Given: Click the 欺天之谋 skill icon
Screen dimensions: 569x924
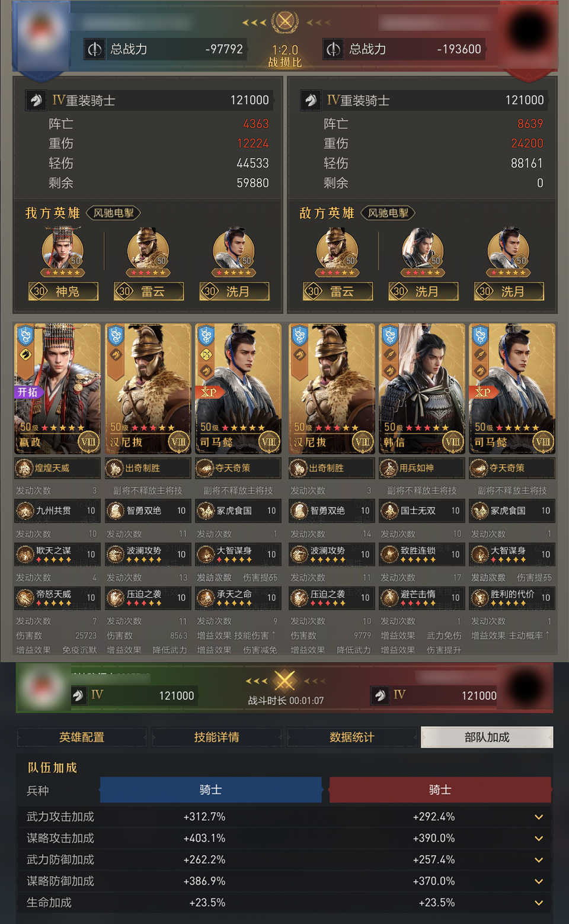Looking at the screenshot, I should (x=25, y=554).
